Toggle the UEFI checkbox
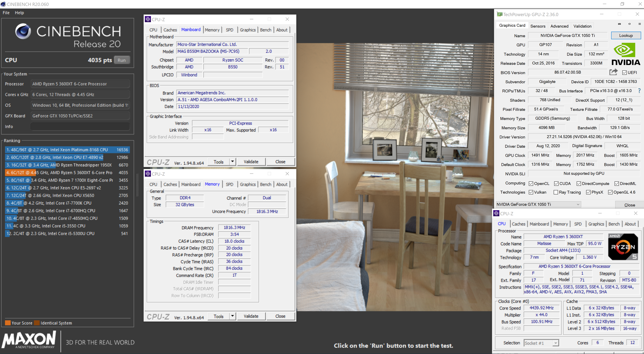Image resolution: width=644 pixels, height=354 pixels. (624, 72)
